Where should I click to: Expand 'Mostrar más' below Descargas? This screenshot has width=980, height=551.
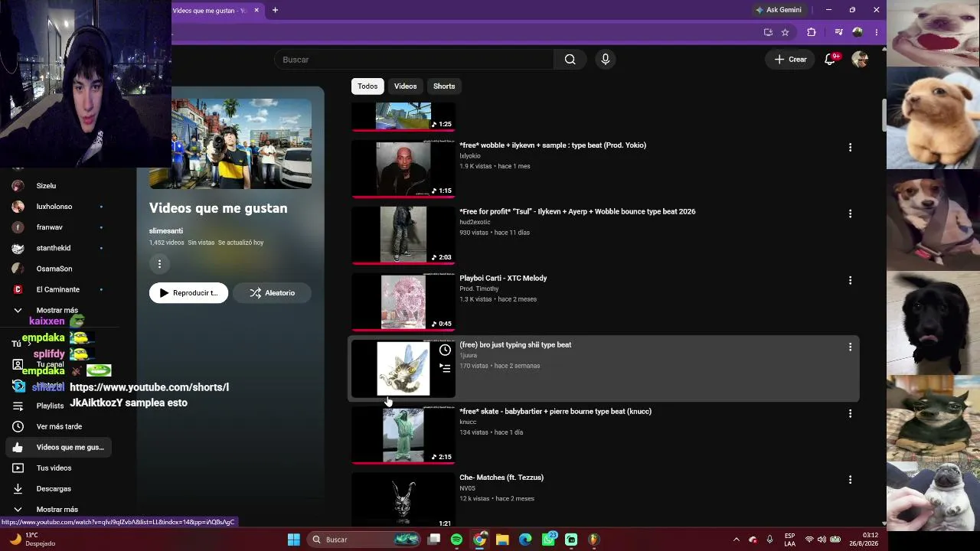[x=58, y=509]
